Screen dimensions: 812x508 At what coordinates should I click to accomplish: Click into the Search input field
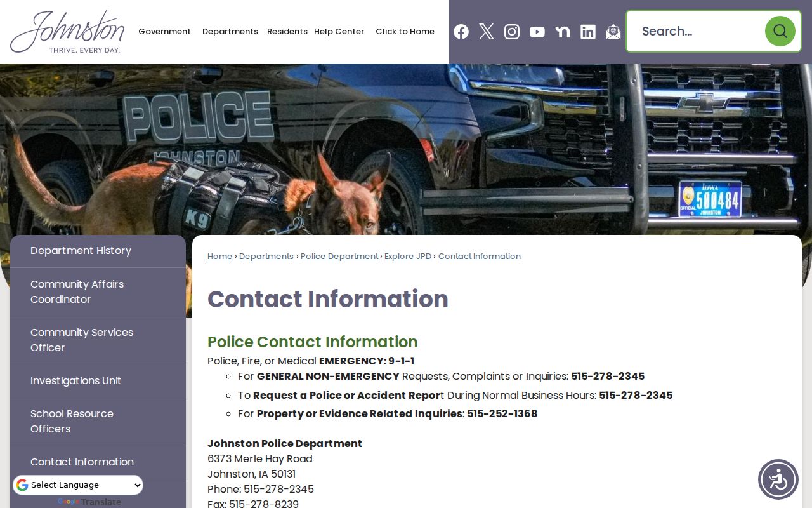(x=697, y=31)
